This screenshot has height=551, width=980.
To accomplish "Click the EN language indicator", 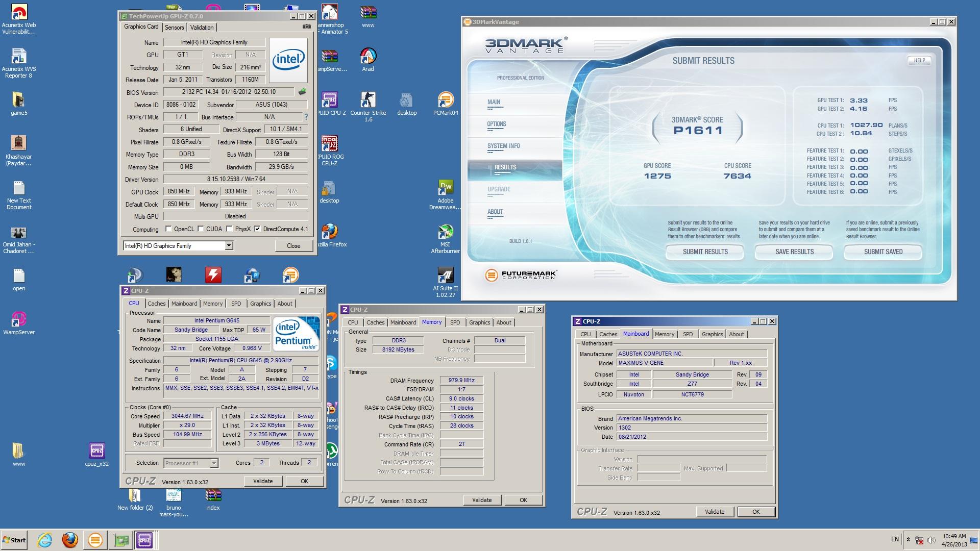I will point(895,540).
